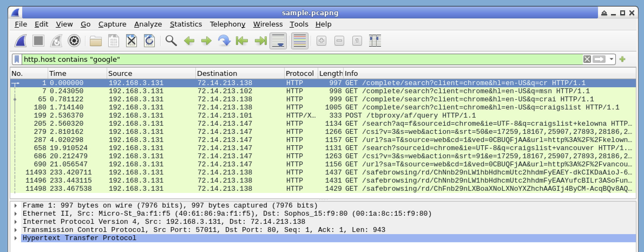Click the Wireshark fin title bar icon
This screenshot has height=252, width=644.
click(x=16, y=13)
